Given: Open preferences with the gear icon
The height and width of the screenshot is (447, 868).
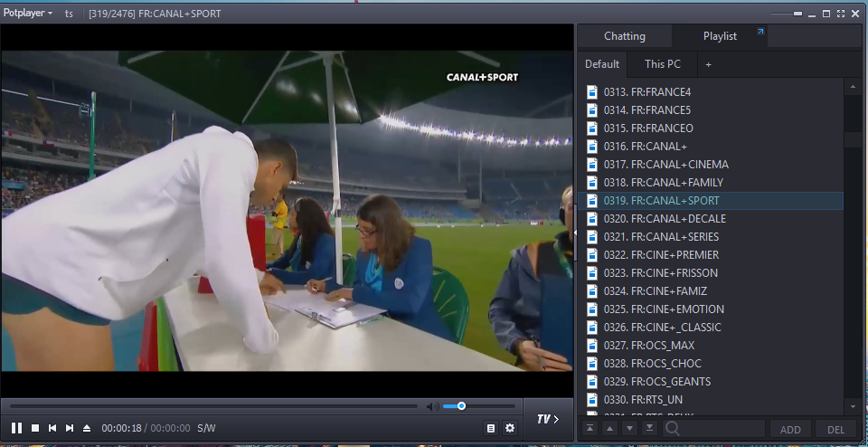Looking at the screenshot, I should click(x=510, y=428).
